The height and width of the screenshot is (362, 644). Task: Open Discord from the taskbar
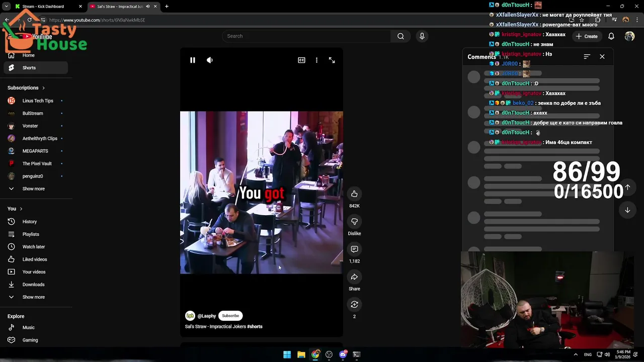click(x=343, y=354)
